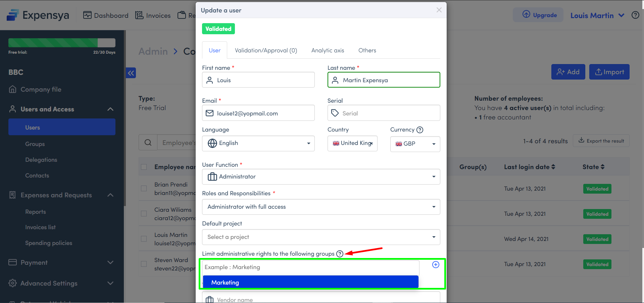This screenshot has height=303, width=644.
Task: Click the Currency help question mark icon
Action: coord(420,130)
